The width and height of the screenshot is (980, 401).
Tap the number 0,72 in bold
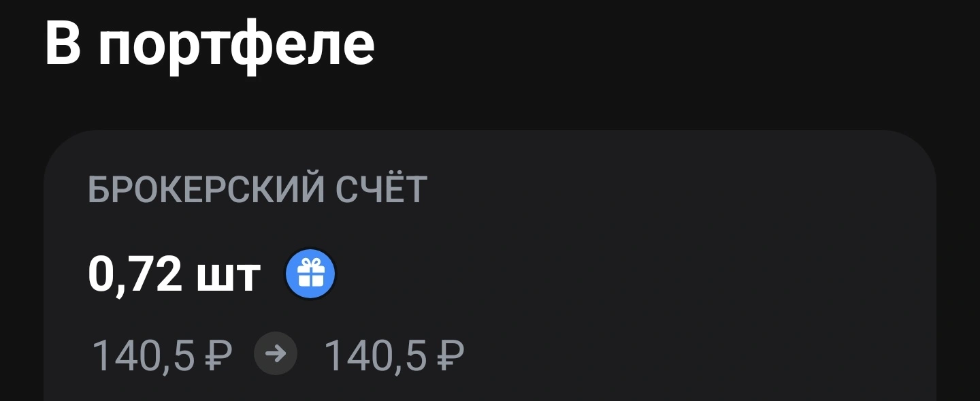click(x=135, y=275)
